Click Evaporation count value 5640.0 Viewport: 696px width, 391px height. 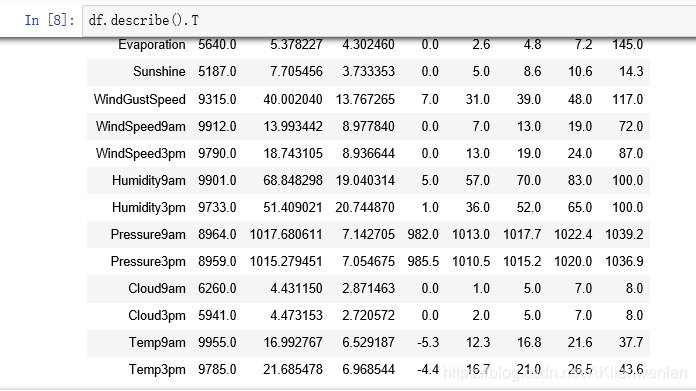(x=217, y=44)
